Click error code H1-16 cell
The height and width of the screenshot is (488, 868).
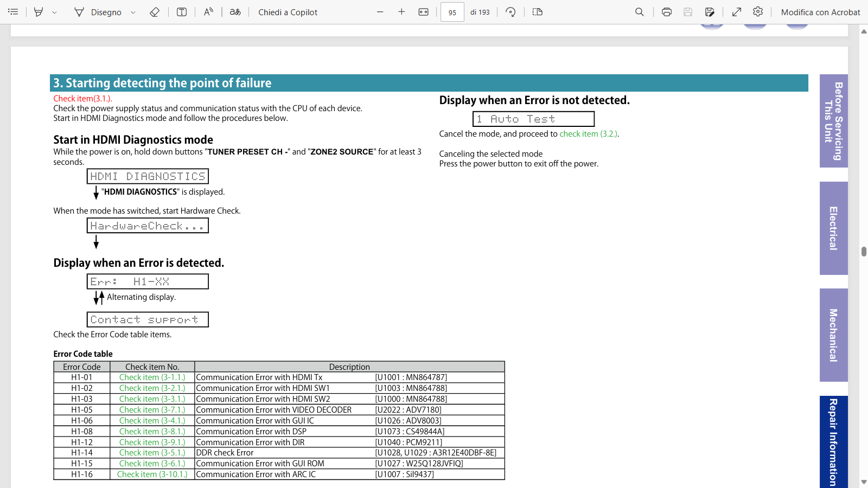click(82, 474)
